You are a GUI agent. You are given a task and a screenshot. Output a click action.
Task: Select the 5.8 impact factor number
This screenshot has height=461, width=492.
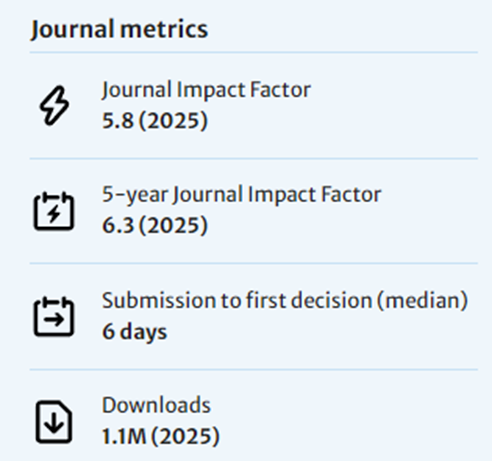click(x=118, y=120)
